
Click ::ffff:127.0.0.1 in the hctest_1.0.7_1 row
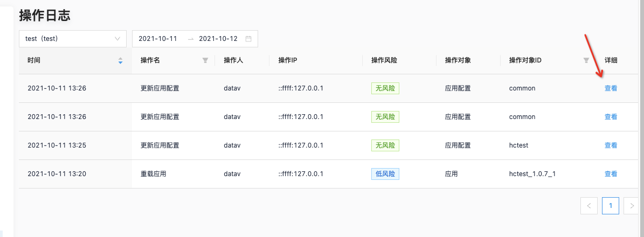(301, 174)
